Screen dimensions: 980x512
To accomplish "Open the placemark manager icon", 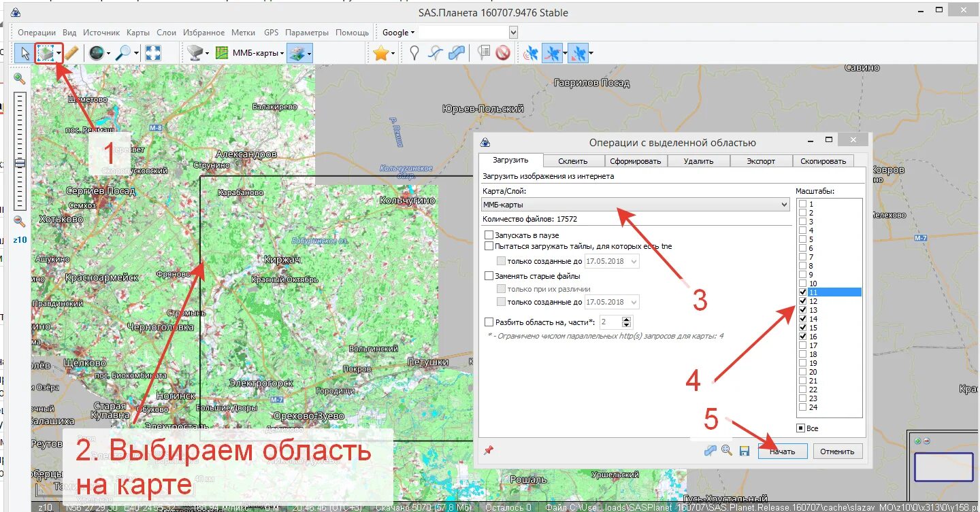I will click(x=483, y=53).
